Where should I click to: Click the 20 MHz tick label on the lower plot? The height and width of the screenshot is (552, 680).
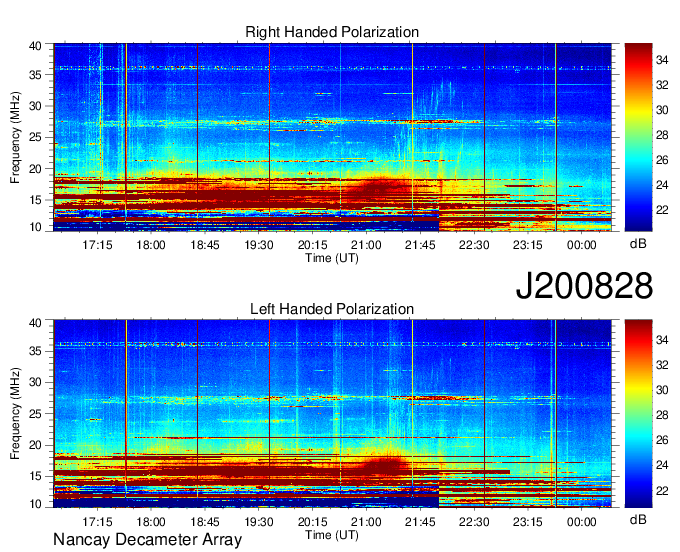35,445
